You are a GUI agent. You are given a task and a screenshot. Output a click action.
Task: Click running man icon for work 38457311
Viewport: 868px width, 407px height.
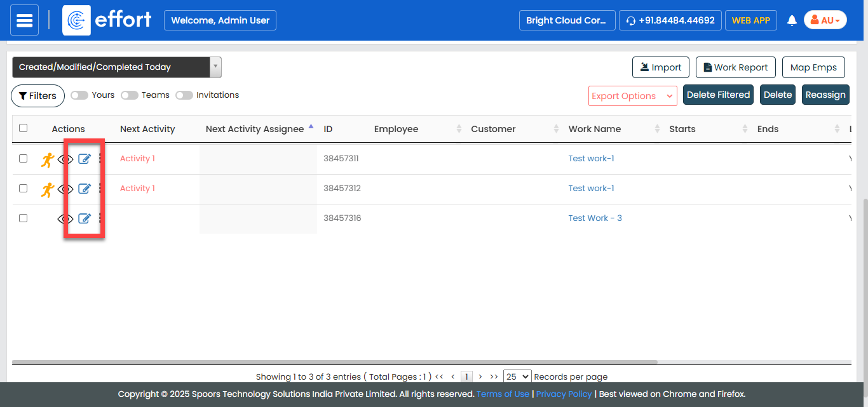[47, 159]
